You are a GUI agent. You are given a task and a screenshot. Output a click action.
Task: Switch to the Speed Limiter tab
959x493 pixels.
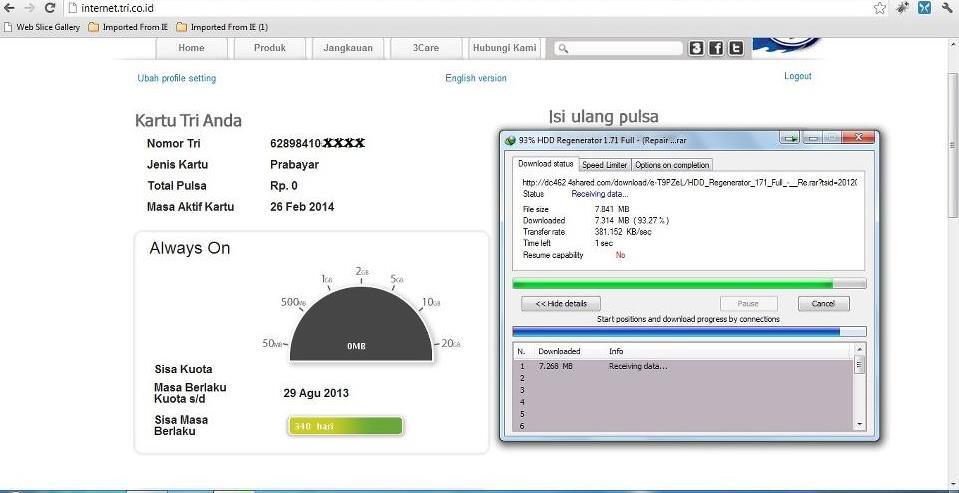[604, 165]
